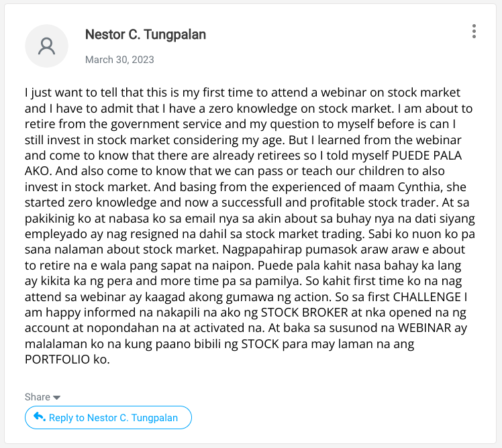Open the three-dot comment options menu
Viewport: 502px width, 448px height.
coord(474,32)
